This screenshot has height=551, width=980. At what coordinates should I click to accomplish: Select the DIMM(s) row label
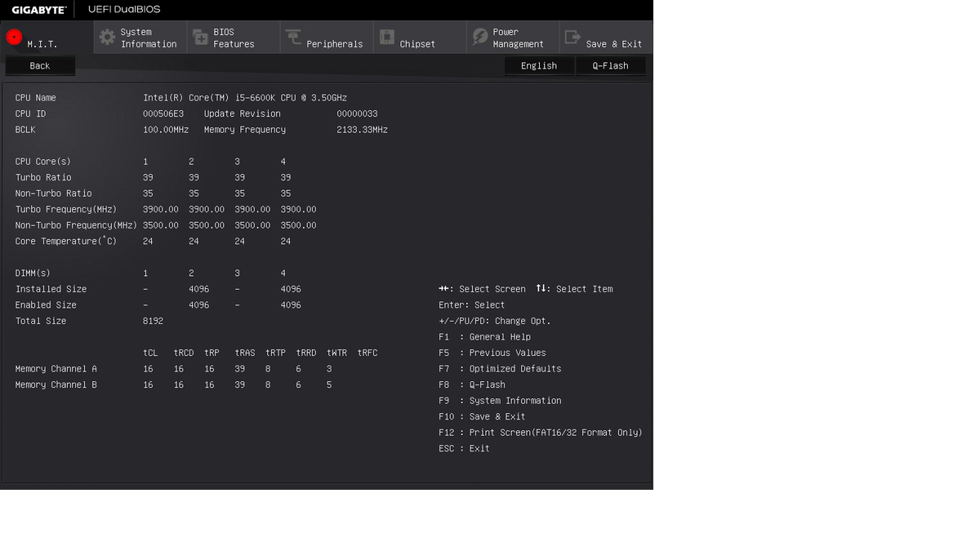[33, 273]
